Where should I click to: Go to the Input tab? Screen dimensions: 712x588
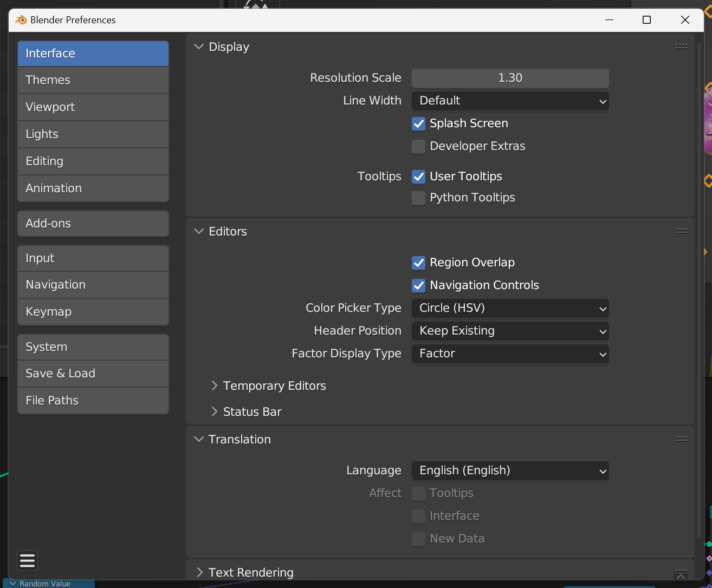point(93,258)
